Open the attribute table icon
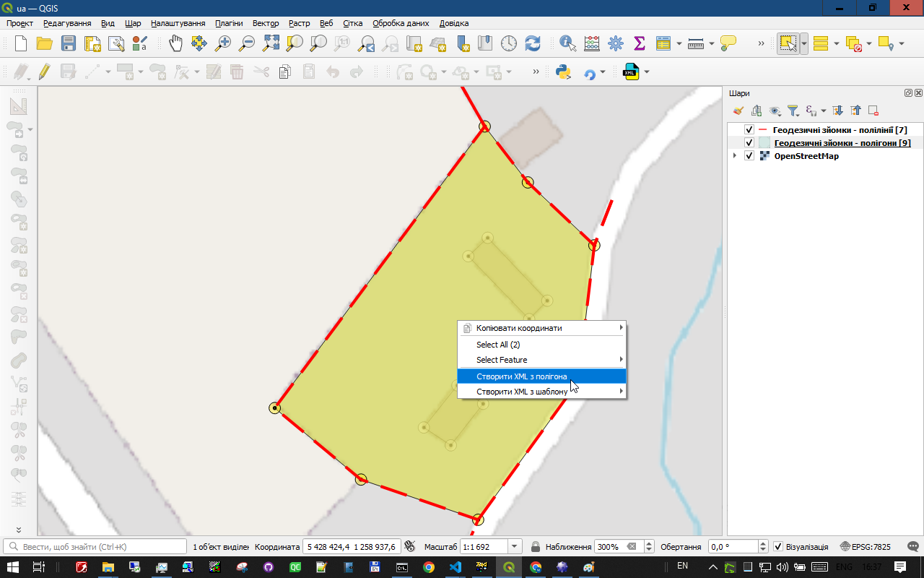Image resolution: width=924 pixels, height=578 pixels. [663, 43]
